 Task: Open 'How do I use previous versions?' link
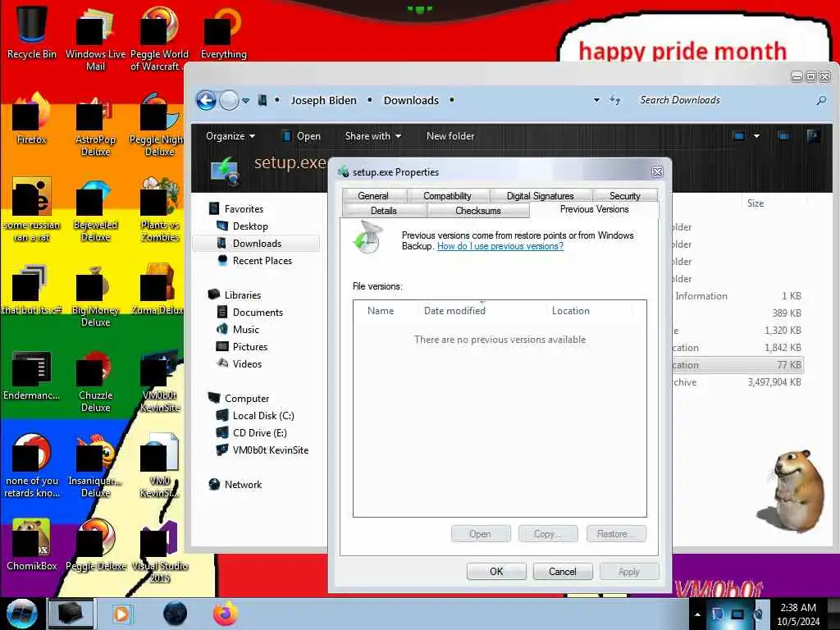[x=500, y=246]
